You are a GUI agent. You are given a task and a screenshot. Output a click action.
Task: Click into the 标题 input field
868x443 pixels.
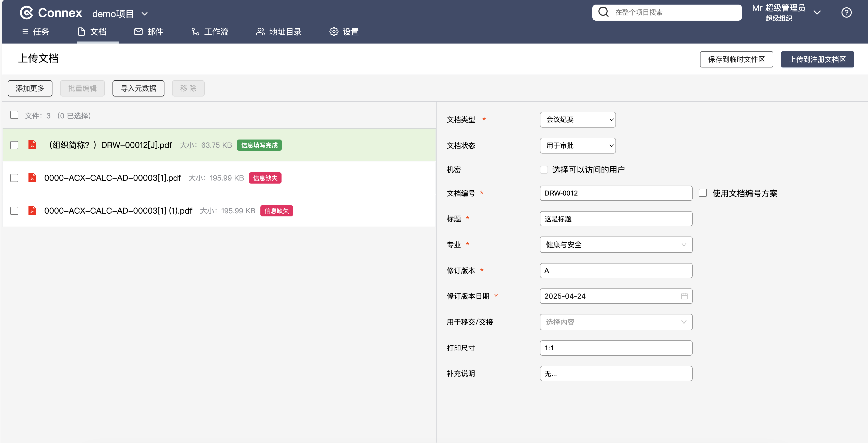616,219
